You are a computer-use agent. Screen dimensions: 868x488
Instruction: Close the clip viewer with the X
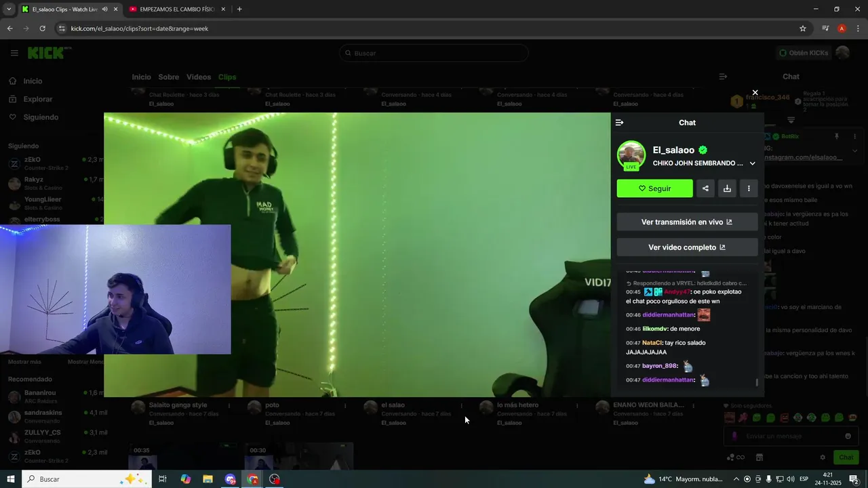click(755, 93)
